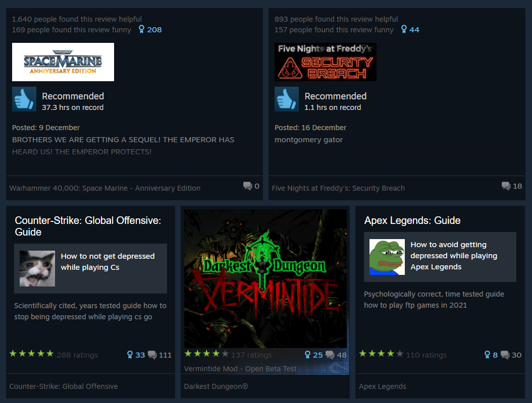Viewport: 532px width, 403px height.
Task: Click the award icon showing 44
Action: pyautogui.click(x=404, y=29)
